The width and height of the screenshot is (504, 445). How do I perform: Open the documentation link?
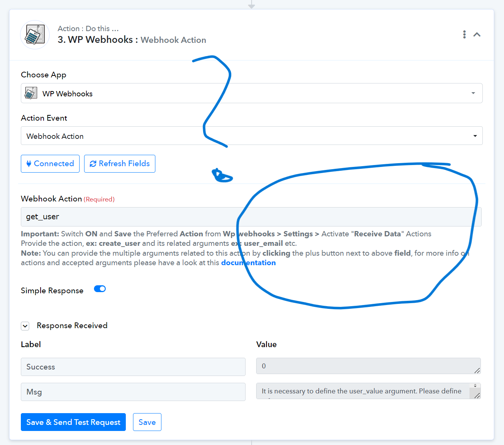(249, 263)
